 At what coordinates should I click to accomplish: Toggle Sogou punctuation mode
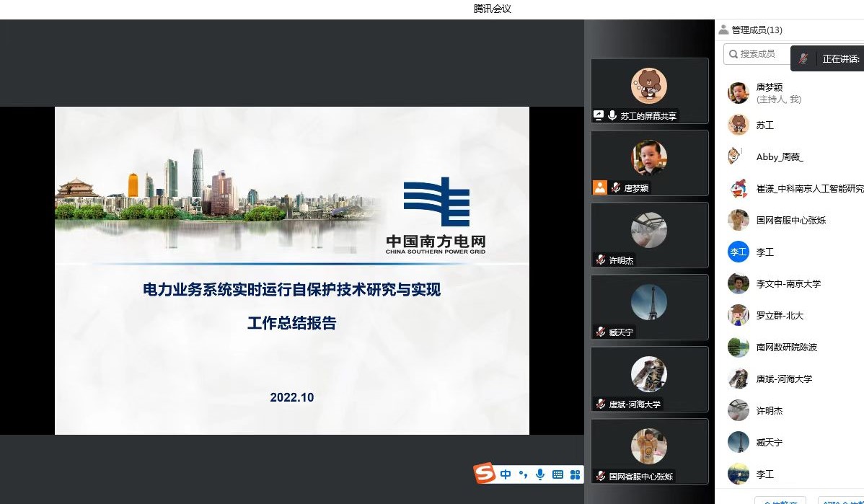pyautogui.click(x=523, y=474)
